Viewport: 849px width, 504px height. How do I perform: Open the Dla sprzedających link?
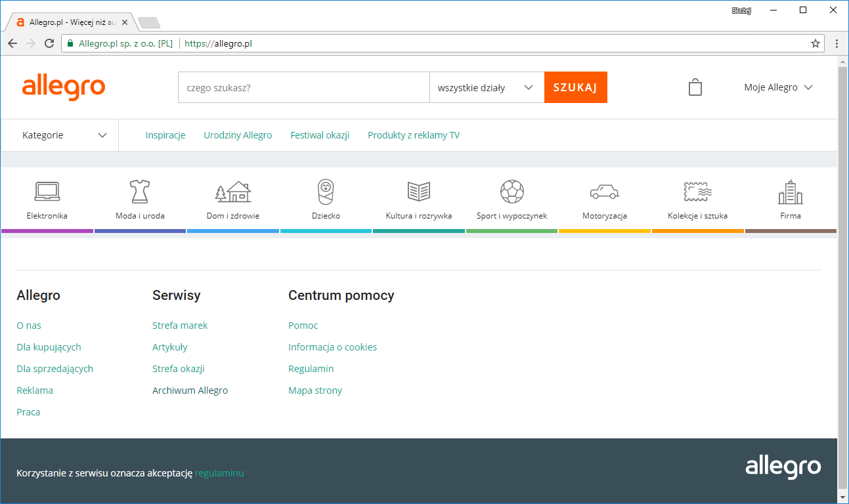tap(54, 369)
